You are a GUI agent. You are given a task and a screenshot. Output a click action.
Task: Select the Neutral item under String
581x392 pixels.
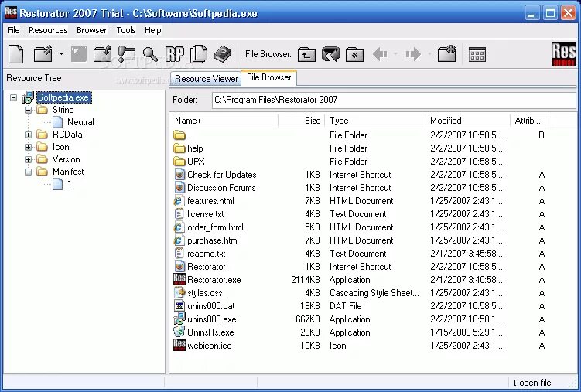coord(80,122)
